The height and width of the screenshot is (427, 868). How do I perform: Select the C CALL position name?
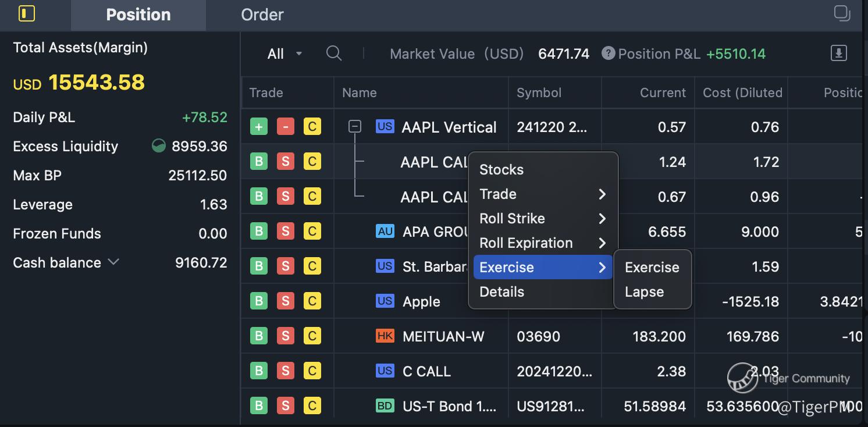coord(426,371)
